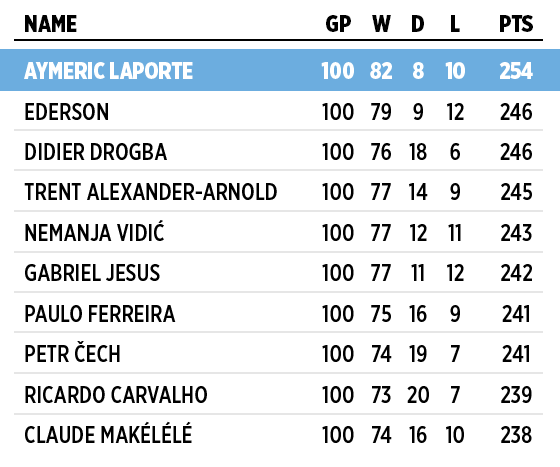
Task: Click the L column header
Action: pyautogui.click(x=455, y=24)
